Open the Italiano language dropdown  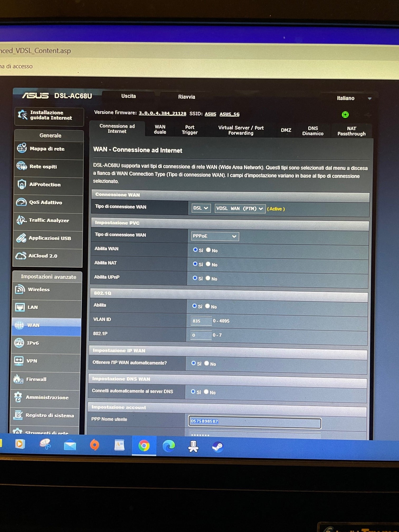[x=354, y=98]
